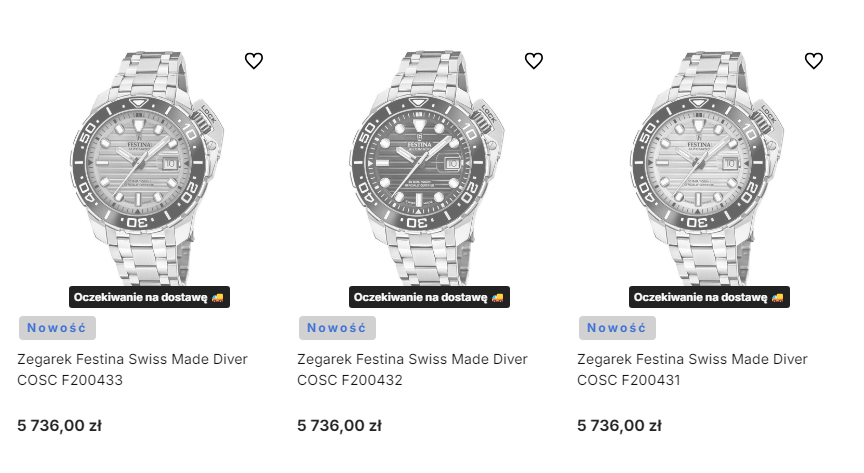Image resolution: width=864 pixels, height=473 pixels.
Task: Click Nowość badge on F200433 watch
Action: pos(57,328)
